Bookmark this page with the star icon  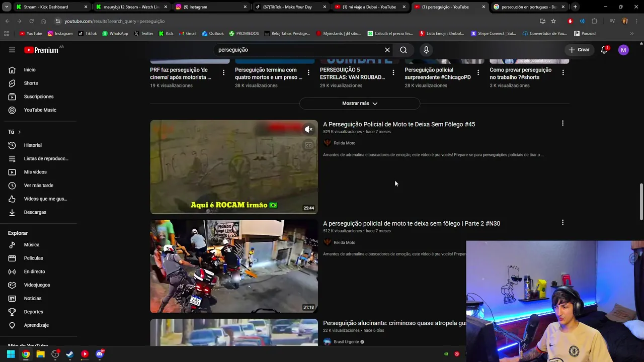pos(553,21)
